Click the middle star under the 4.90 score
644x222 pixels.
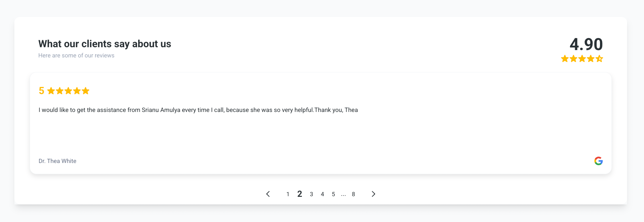[x=582, y=59]
